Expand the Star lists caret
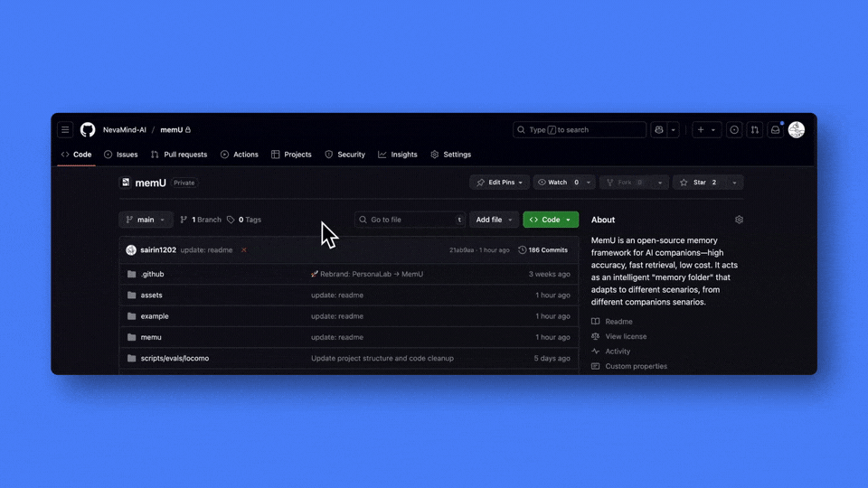Screen dimensions: 868x488 pyautogui.click(x=734, y=183)
